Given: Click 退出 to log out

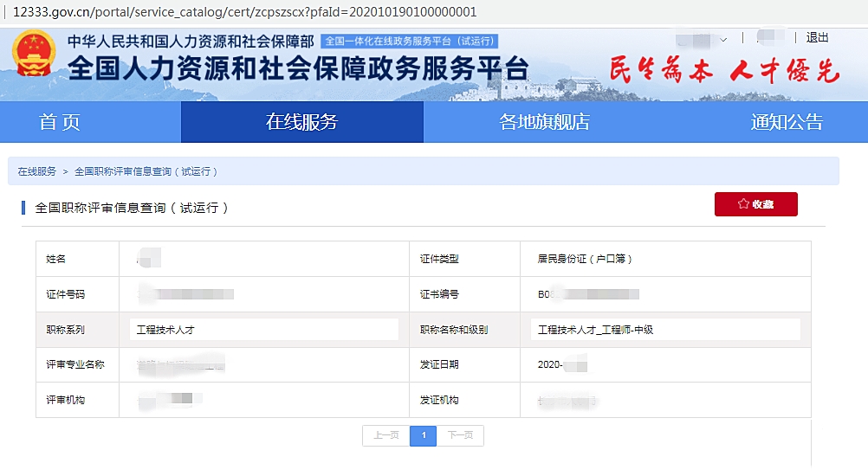Looking at the screenshot, I should (x=817, y=37).
